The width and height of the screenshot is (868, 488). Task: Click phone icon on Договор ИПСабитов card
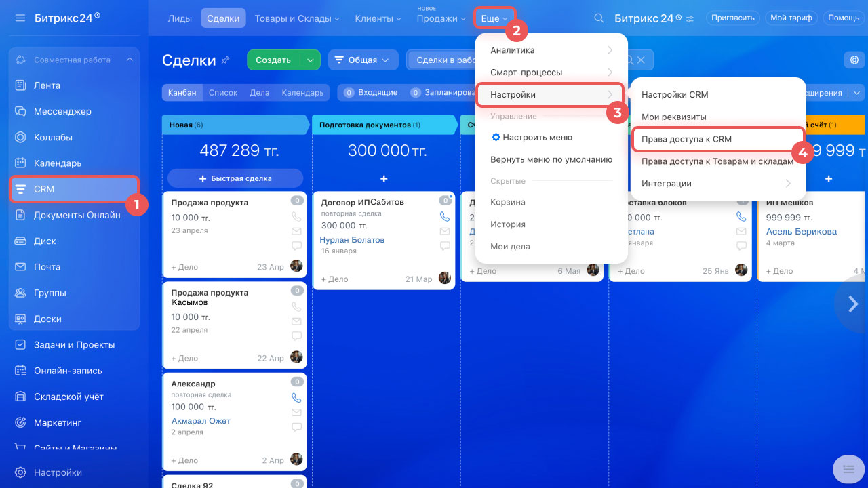445,217
